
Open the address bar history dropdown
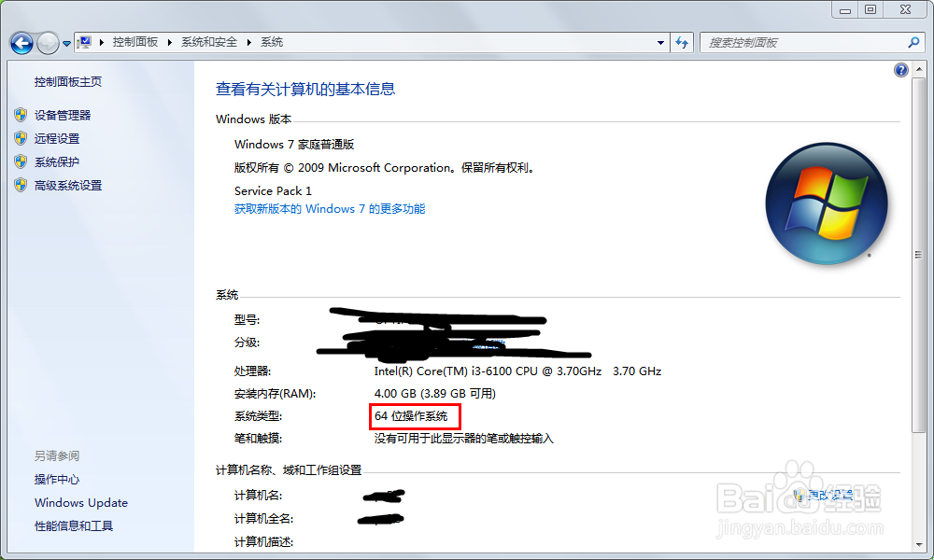coord(660,42)
